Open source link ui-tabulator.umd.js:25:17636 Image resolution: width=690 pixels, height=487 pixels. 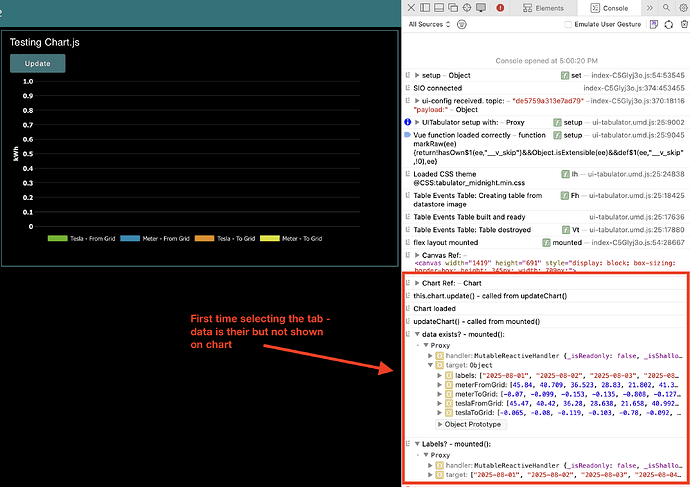tap(637, 217)
